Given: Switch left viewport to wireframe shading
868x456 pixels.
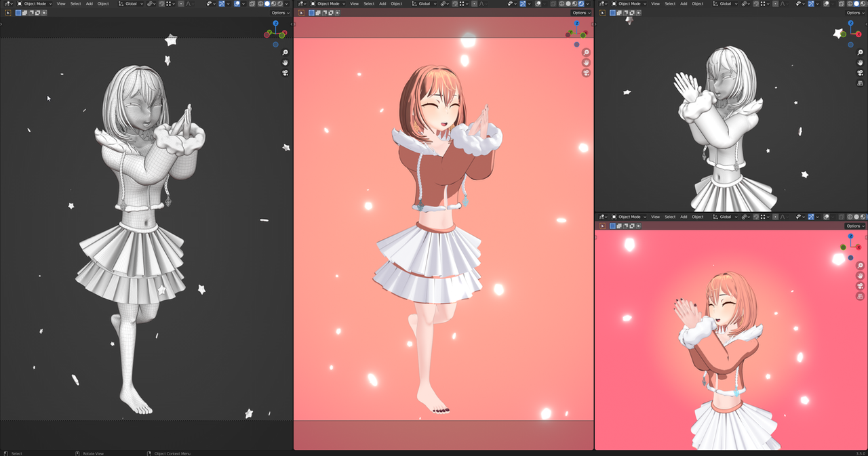Looking at the screenshot, I should (x=260, y=3).
